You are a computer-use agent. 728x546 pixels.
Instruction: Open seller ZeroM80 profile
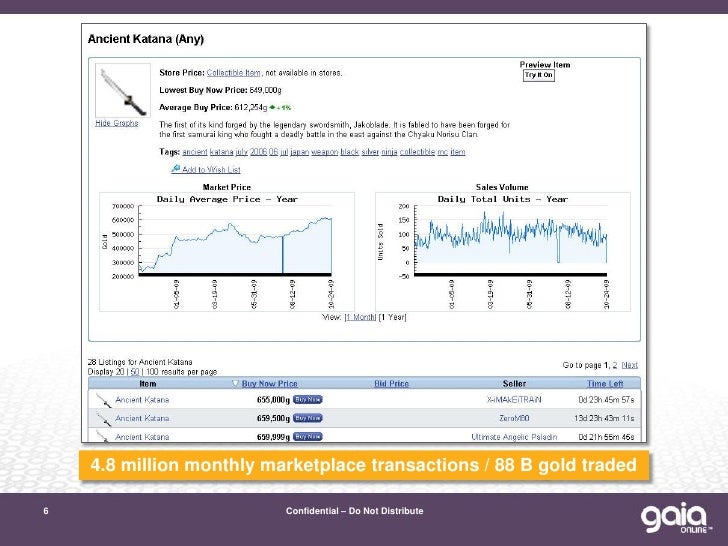(x=514, y=418)
